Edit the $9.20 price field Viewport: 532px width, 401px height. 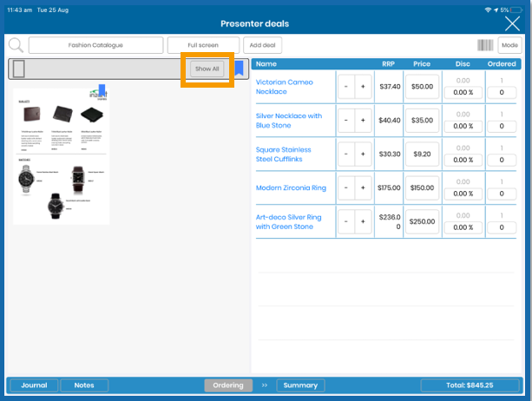[x=422, y=154]
